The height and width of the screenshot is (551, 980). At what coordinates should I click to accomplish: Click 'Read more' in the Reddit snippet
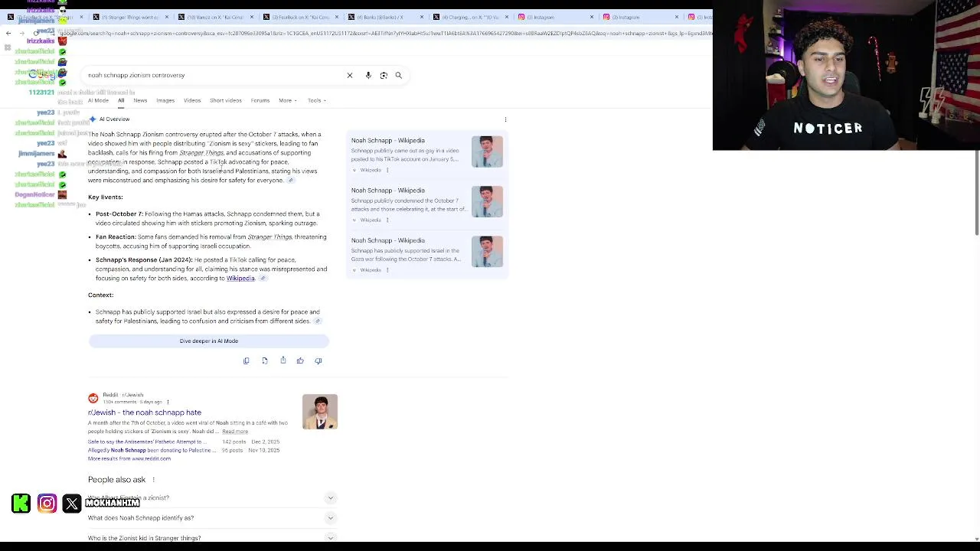click(x=235, y=432)
